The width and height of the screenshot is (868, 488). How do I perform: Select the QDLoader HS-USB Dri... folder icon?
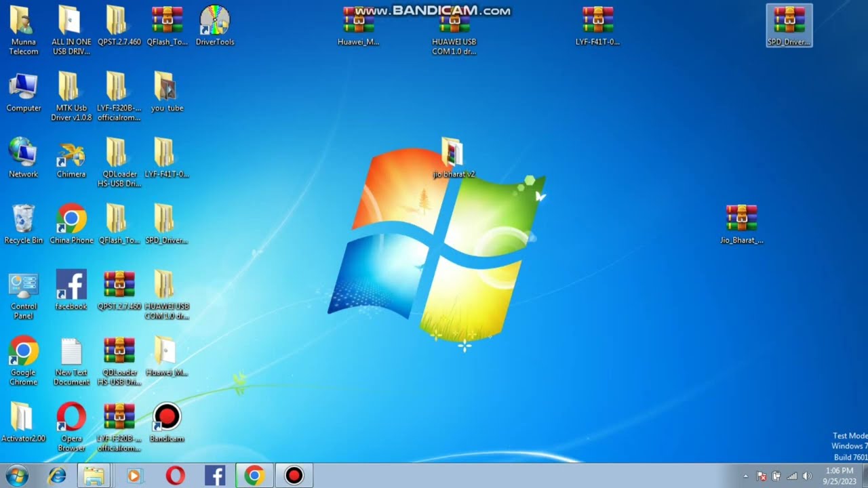click(x=119, y=163)
